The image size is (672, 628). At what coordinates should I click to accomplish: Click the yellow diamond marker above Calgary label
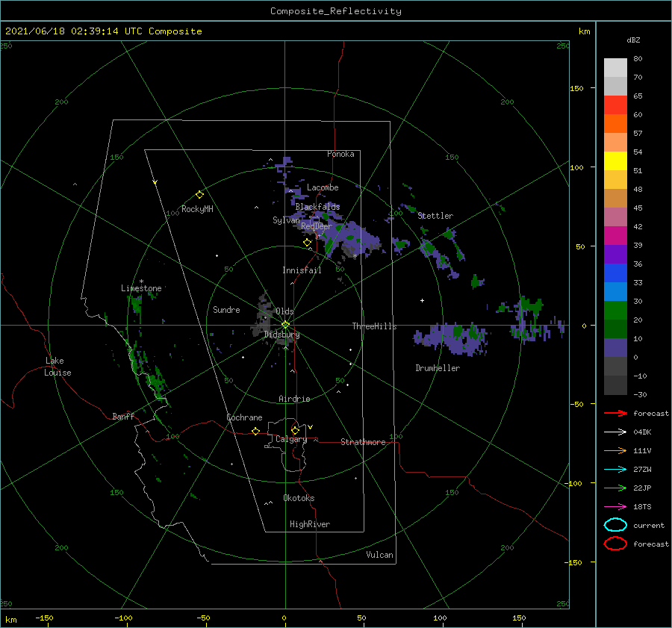click(295, 430)
